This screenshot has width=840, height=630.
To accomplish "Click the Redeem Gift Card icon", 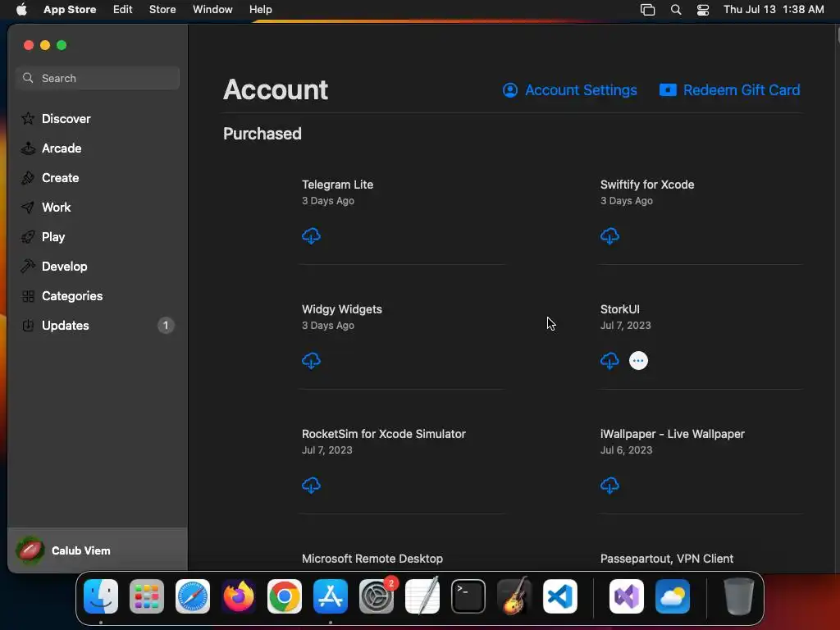I will click(668, 89).
